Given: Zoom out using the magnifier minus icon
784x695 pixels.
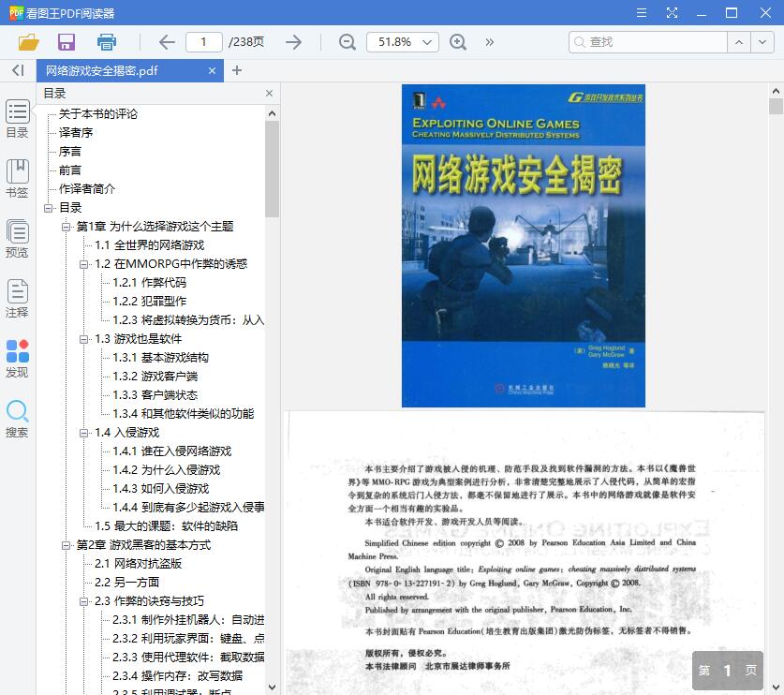Looking at the screenshot, I should tap(347, 42).
